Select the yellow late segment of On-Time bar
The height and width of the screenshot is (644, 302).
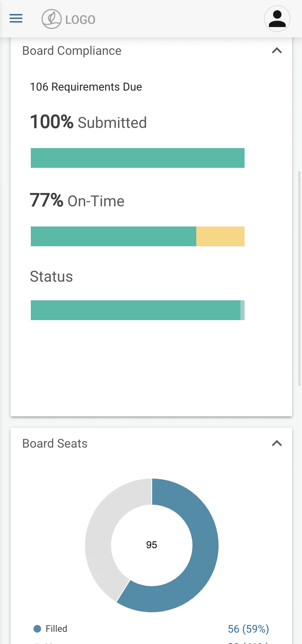[x=220, y=236]
